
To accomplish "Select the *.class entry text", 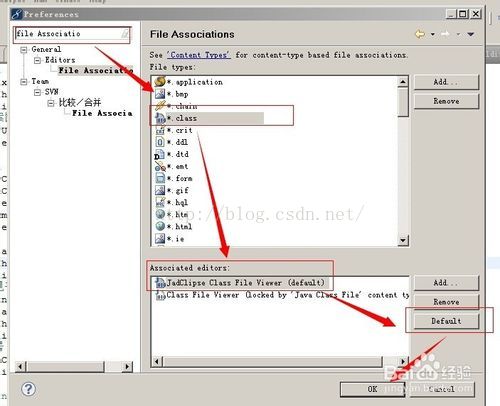I will pos(182,118).
